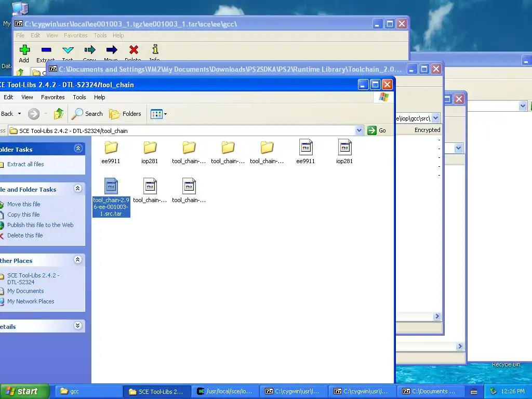
Task: Click the keyboard icon in system tray
Action: point(474,392)
